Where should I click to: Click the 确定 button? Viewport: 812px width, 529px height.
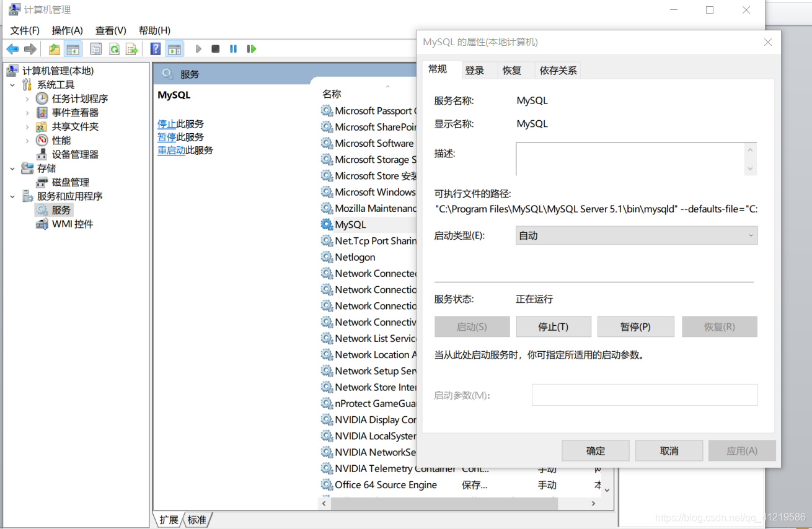tap(596, 451)
